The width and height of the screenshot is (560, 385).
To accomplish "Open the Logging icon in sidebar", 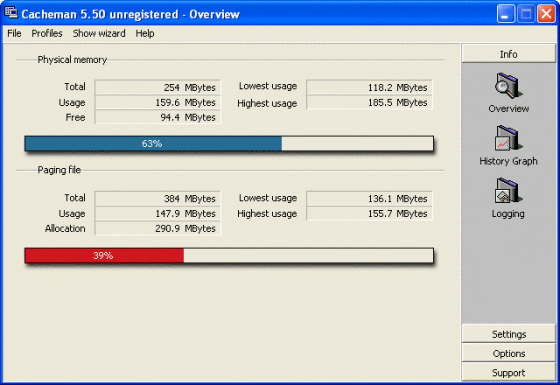I will click(508, 191).
